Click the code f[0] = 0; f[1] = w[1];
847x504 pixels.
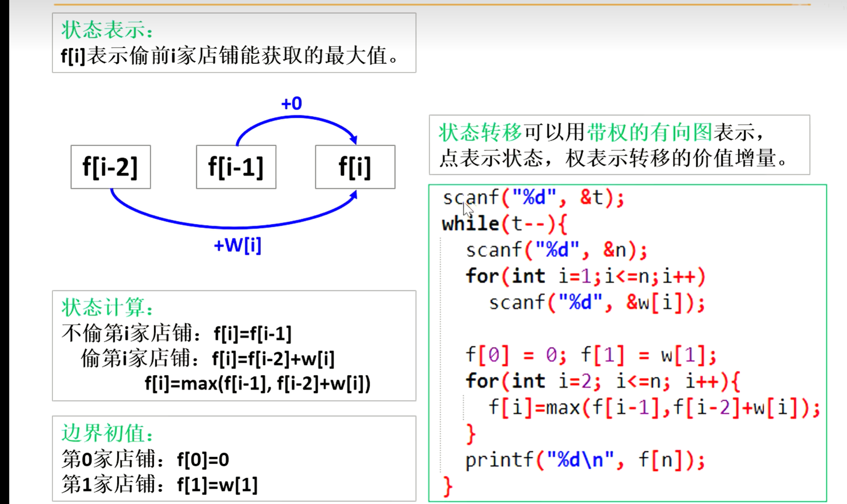point(591,355)
